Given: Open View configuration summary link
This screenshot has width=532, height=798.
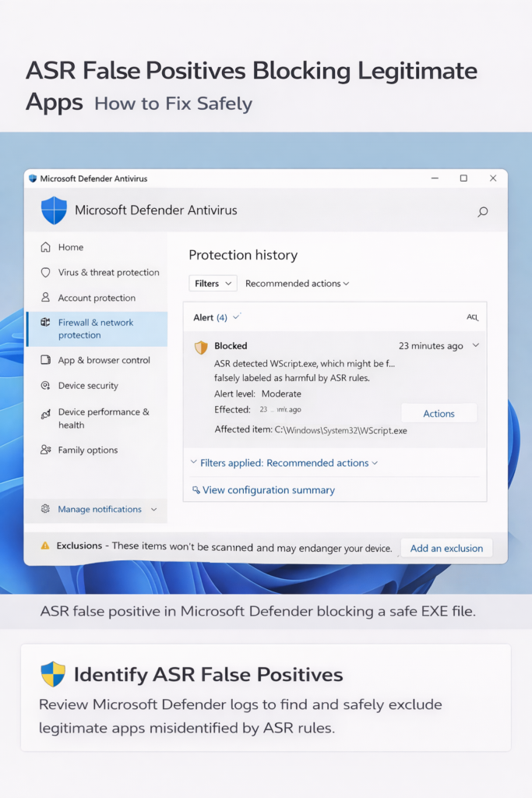Looking at the screenshot, I should [269, 490].
